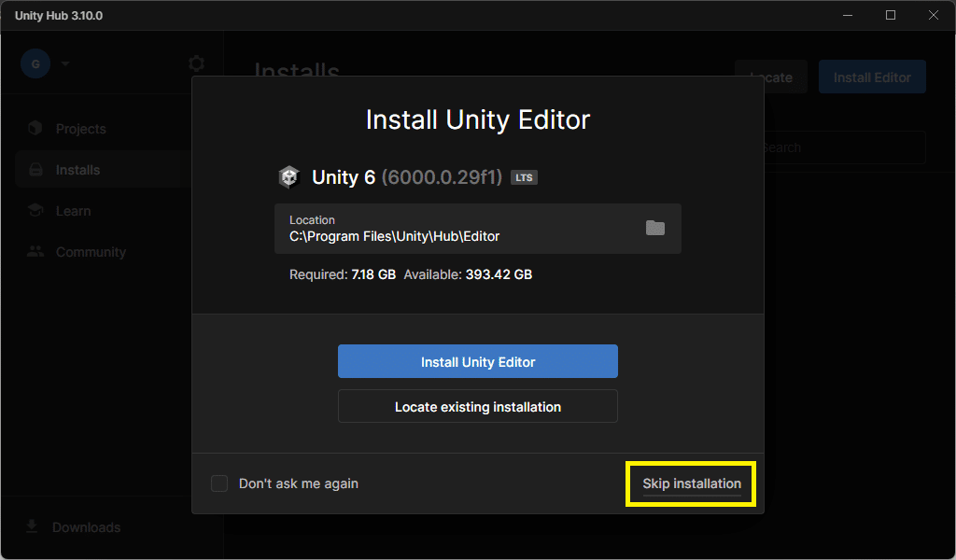Select Projects from the sidebar menu

81,128
